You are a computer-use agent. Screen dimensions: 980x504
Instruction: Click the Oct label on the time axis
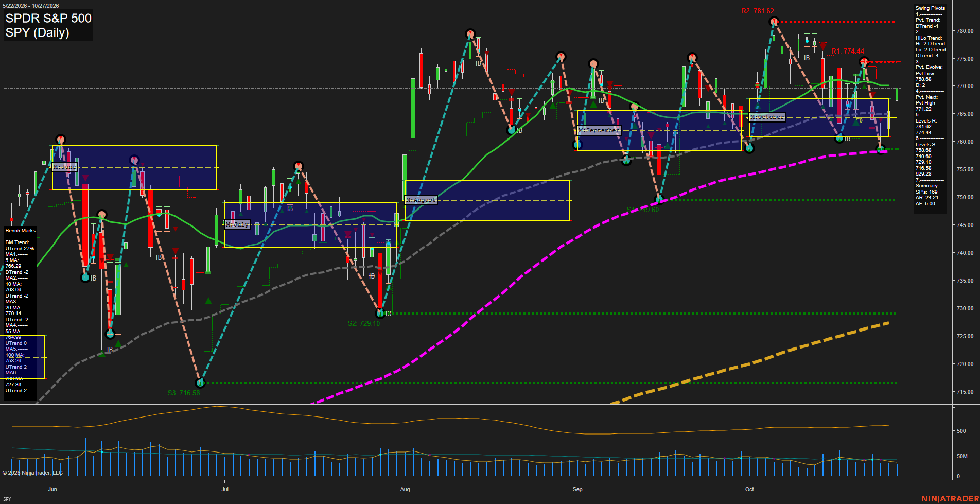[x=749, y=489]
